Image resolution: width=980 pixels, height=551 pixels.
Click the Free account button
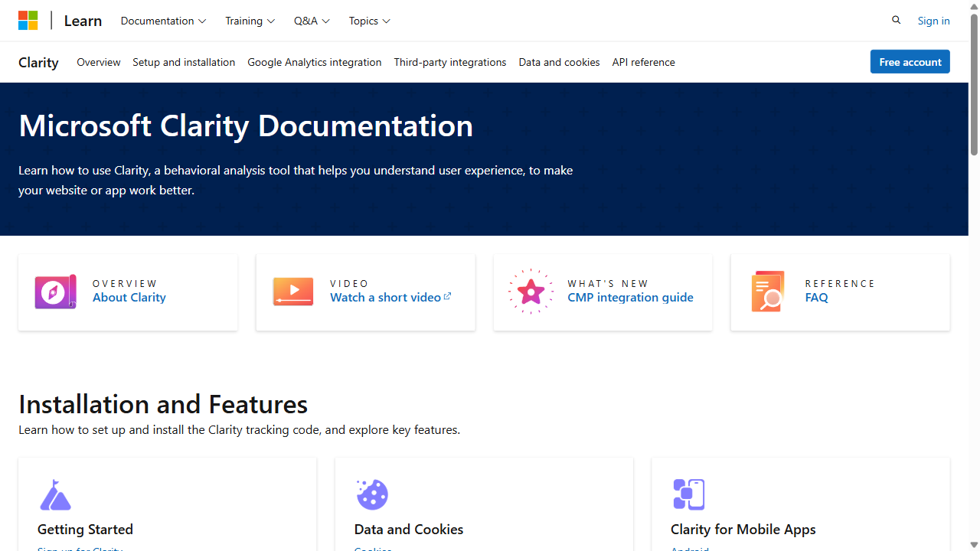point(910,61)
